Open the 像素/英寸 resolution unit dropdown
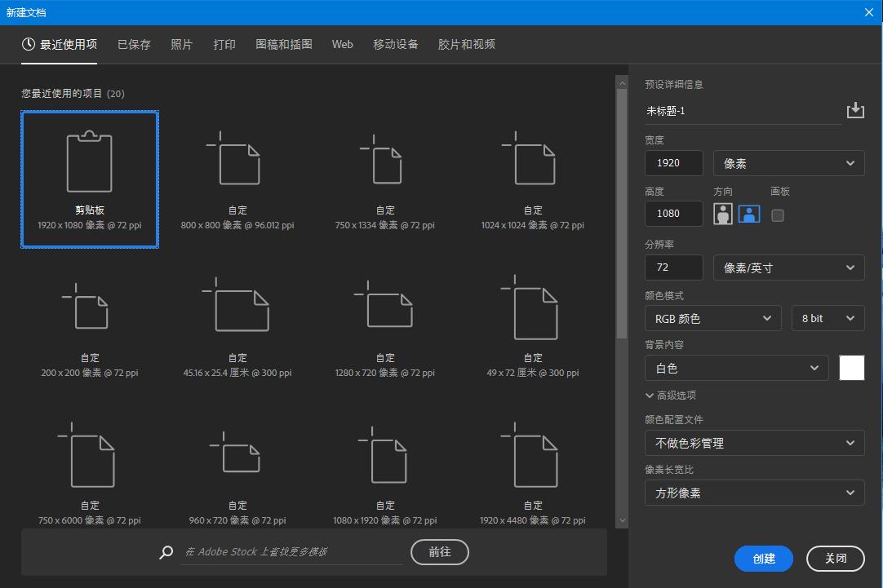The image size is (883, 588). pyautogui.click(x=788, y=267)
